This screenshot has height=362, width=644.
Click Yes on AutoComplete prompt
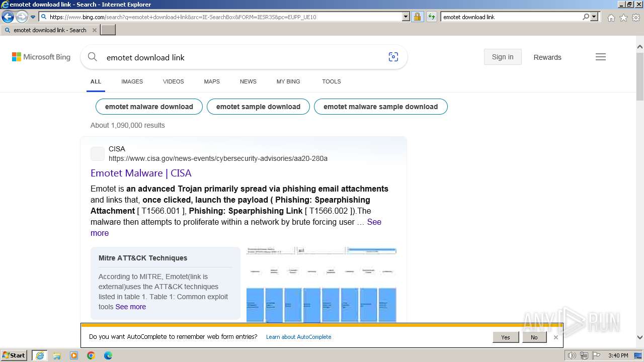click(506, 337)
